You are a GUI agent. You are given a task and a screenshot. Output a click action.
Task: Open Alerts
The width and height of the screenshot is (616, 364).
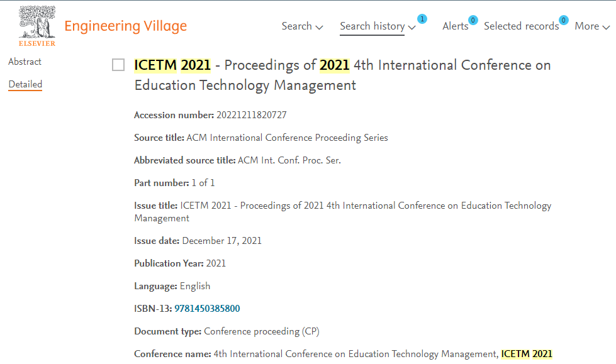pyautogui.click(x=456, y=26)
